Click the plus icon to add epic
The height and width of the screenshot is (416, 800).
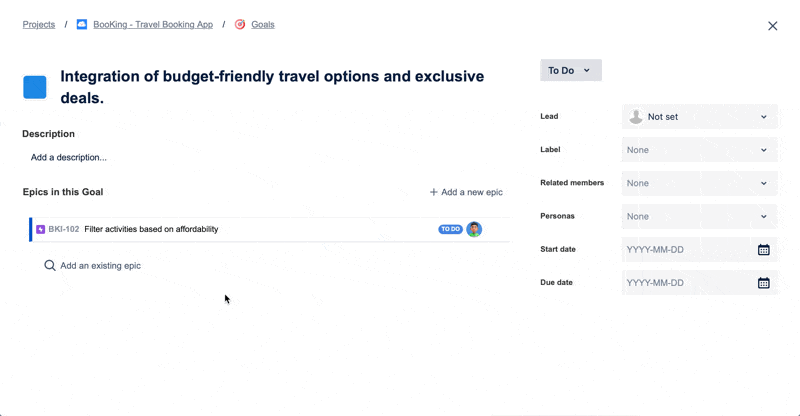pos(433,192)
